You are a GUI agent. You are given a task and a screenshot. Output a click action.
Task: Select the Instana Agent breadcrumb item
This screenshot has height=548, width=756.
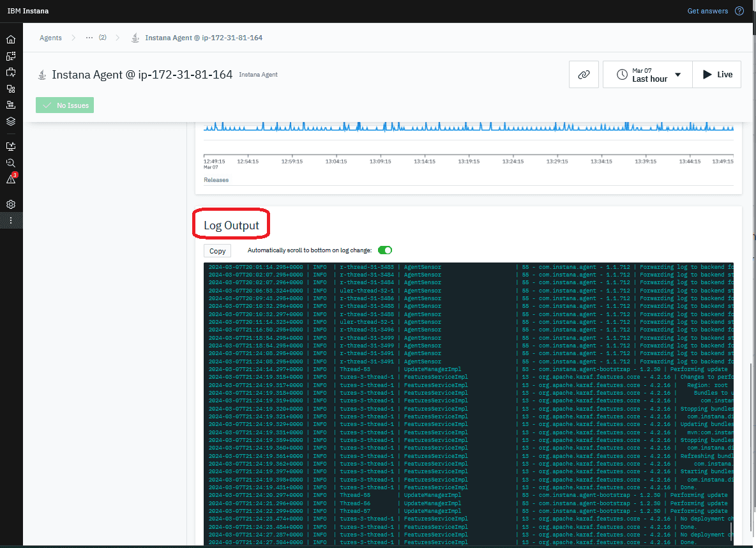203,38
